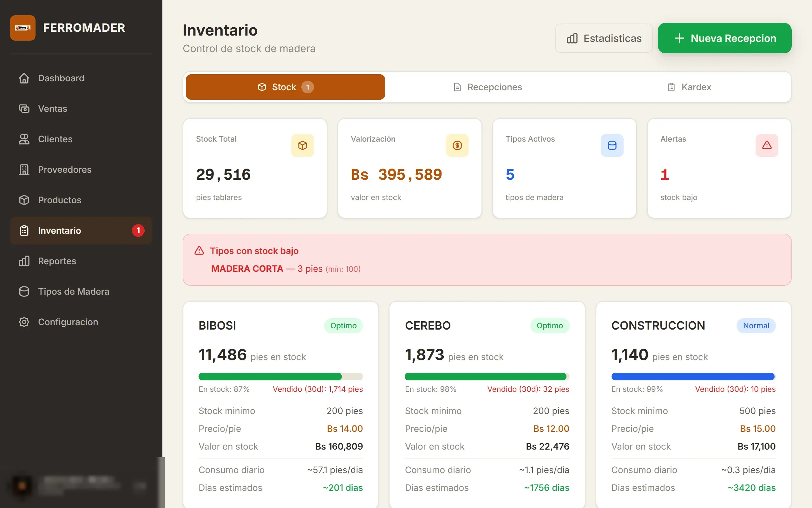
Task: Click the Reportes chart icon
Action: coord(24,261)
